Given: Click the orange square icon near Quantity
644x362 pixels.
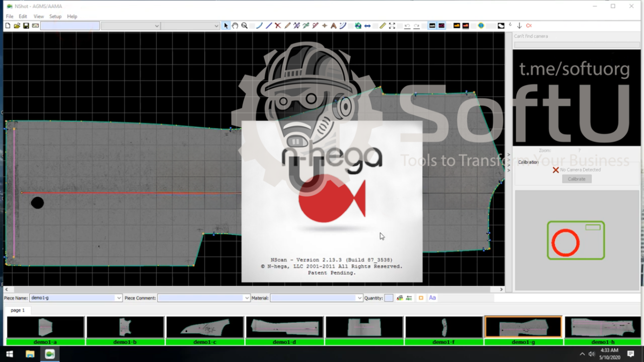Looking at the screenshot, I should (421, 298).
